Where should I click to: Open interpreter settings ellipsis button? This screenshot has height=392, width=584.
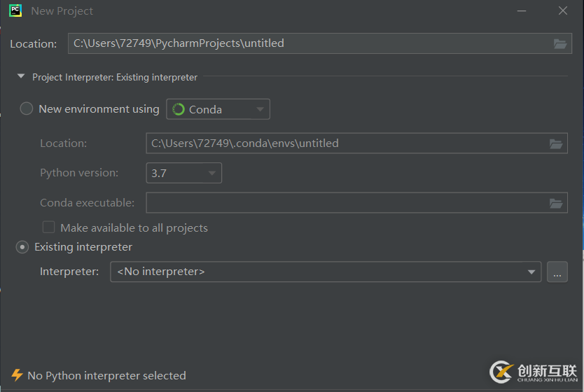click(x=557, y=272)
